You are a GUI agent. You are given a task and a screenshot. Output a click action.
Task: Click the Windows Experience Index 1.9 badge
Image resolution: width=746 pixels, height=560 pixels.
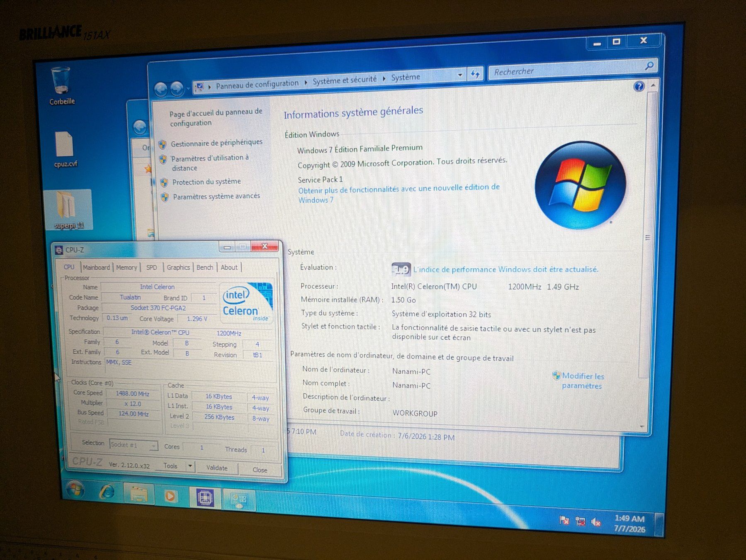pyautogui.click(x=401, y=270)
